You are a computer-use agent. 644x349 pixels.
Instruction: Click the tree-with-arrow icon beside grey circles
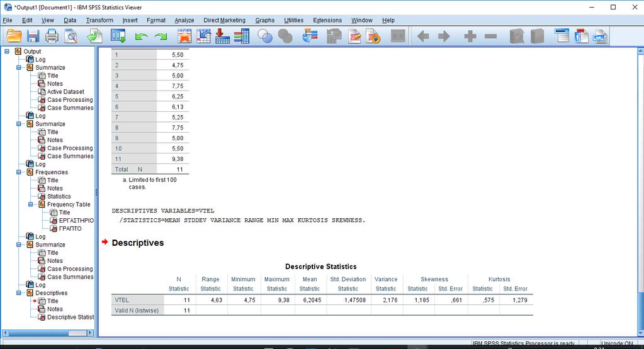pyautogui.click(x=310, y=36)
